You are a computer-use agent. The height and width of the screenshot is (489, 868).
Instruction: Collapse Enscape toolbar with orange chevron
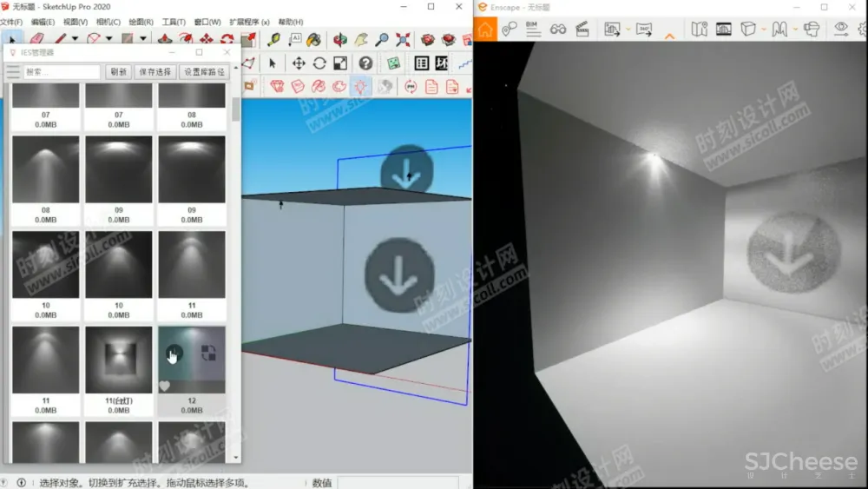669,36
